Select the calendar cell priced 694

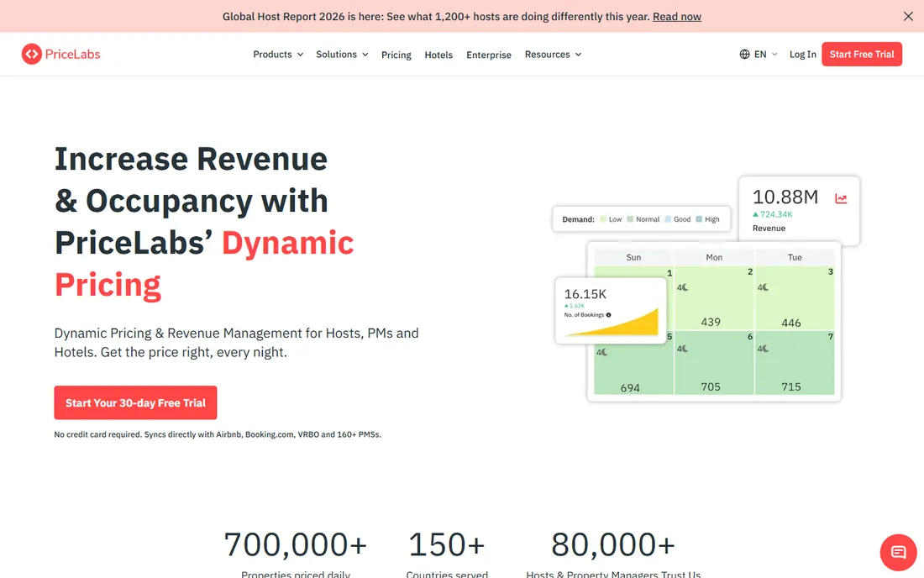pos(633,362)
